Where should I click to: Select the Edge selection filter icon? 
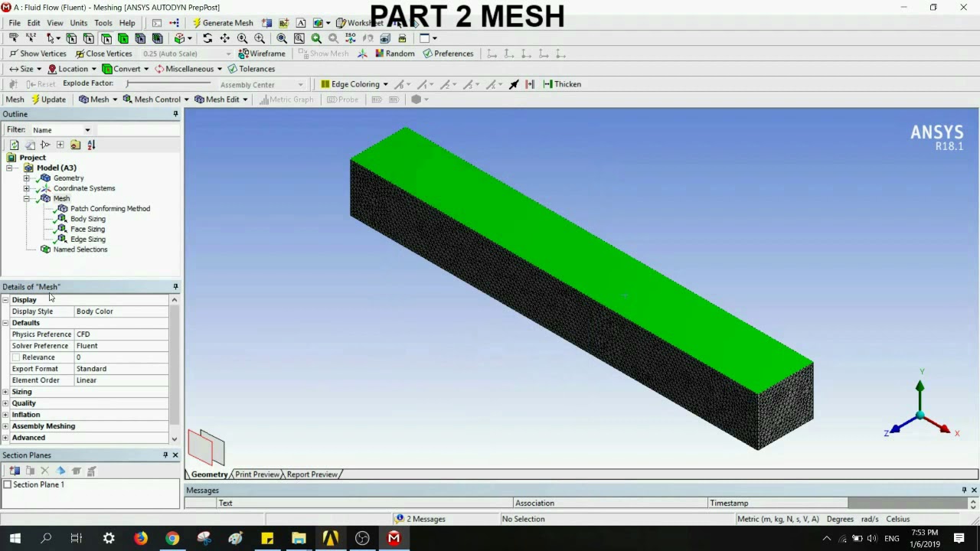[x=89, y=38]
